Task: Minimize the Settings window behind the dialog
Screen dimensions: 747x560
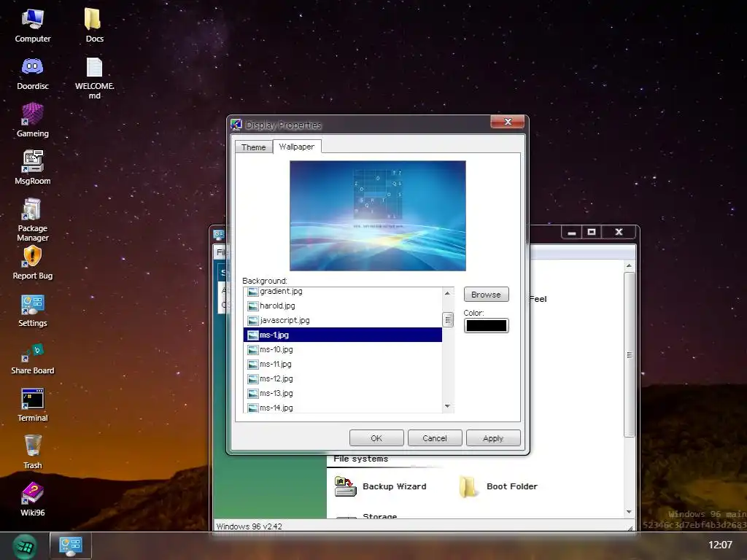Action: point(572,232)
